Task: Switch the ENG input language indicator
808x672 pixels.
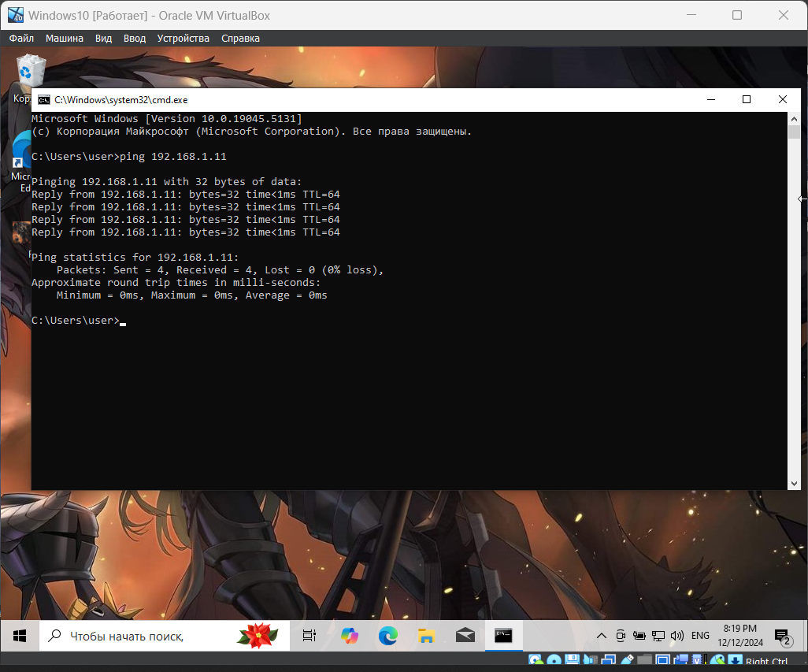Action: 700,636
